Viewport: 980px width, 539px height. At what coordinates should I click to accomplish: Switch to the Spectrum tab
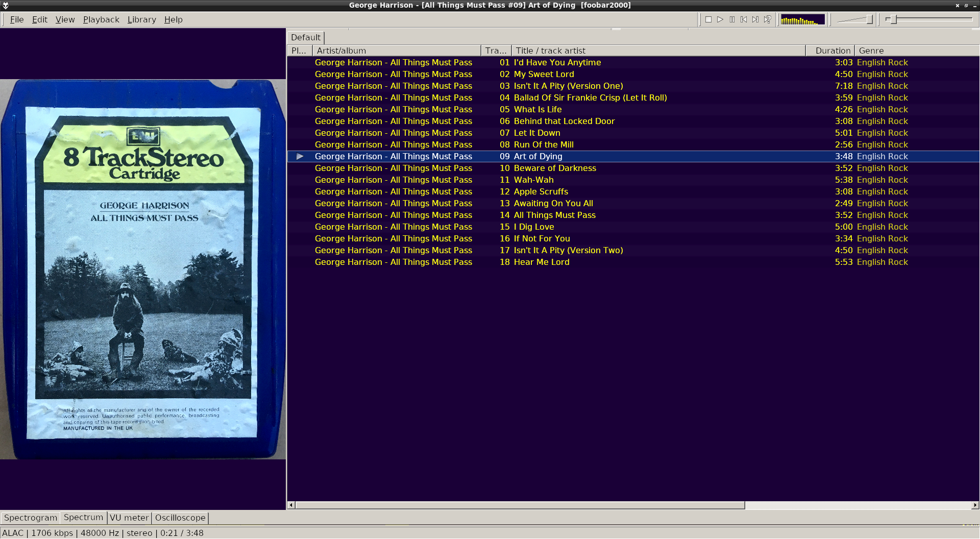(x=83, y=517)
